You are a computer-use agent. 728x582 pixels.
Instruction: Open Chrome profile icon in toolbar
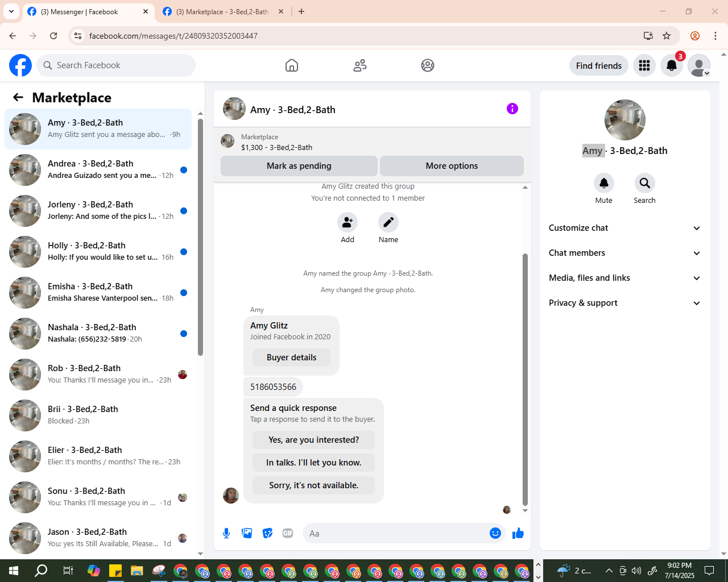(x=695, y=36)
